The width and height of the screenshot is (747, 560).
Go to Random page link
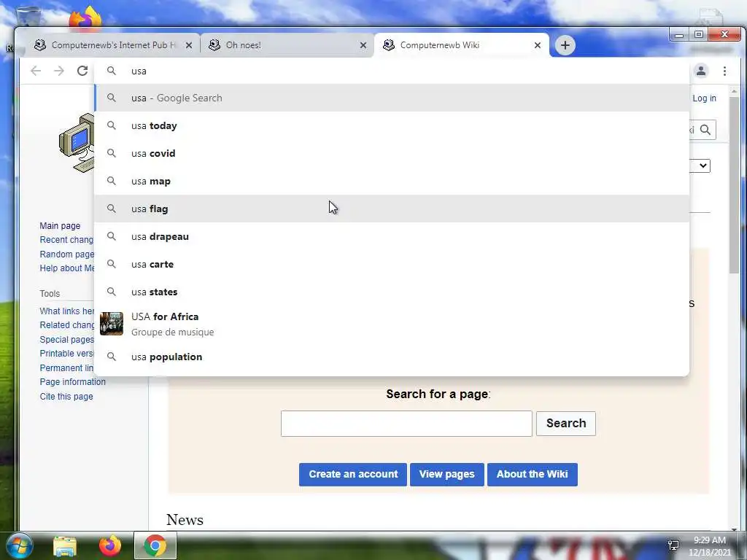(67, 254)
